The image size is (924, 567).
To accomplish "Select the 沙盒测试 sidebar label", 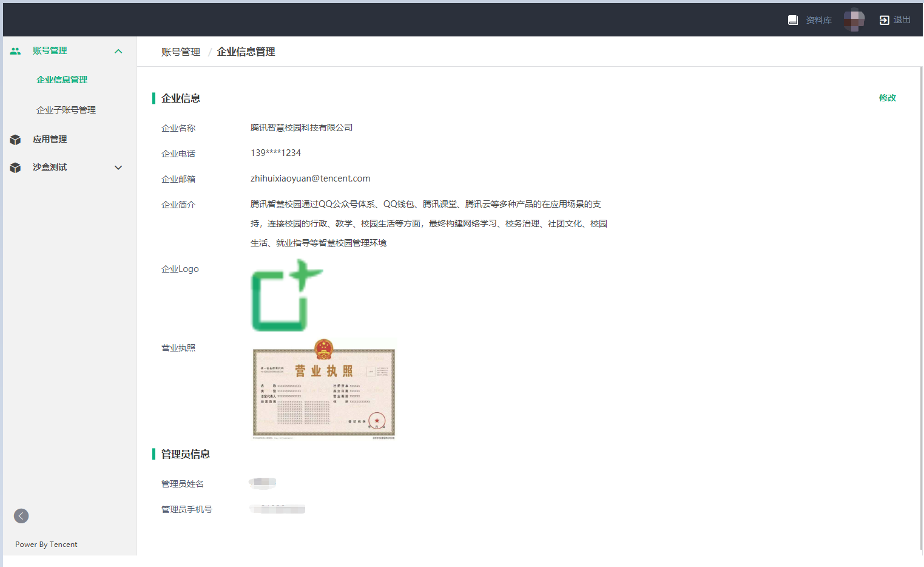I will click(x=50, y=167).
